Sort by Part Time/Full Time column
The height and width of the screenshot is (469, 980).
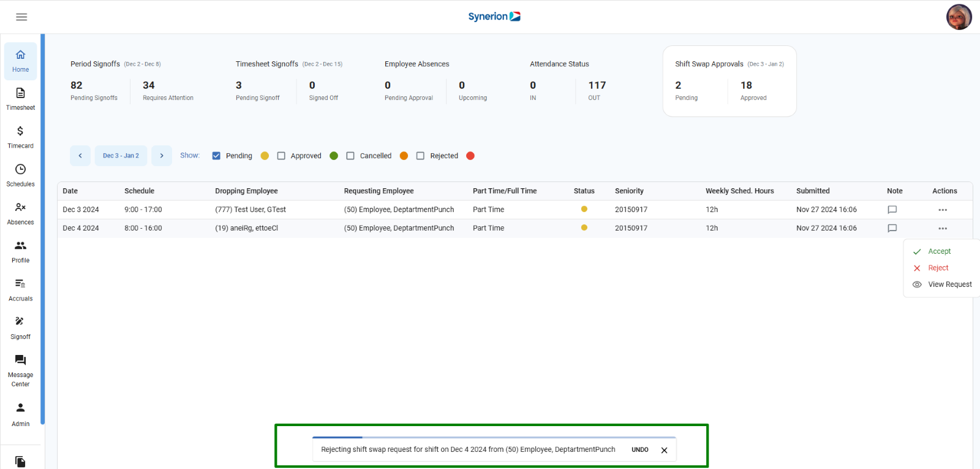(x=505, y=191)
